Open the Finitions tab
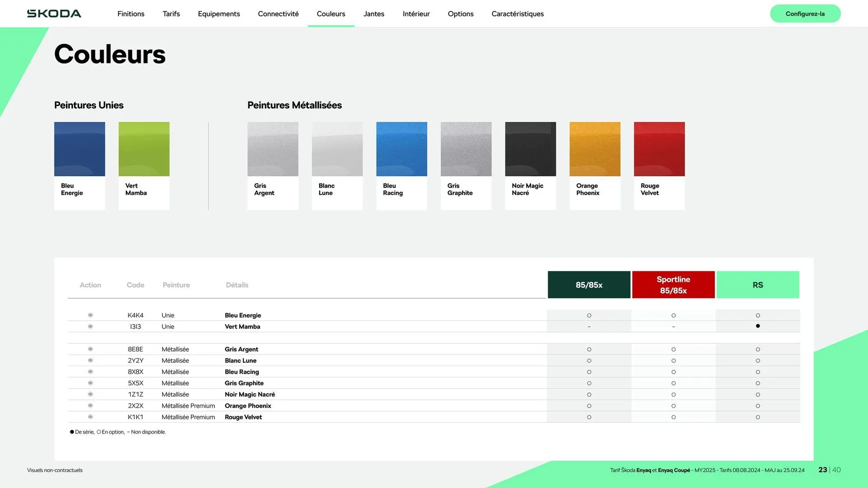Viewport: 868px width, 488px height. pos(131,14)
